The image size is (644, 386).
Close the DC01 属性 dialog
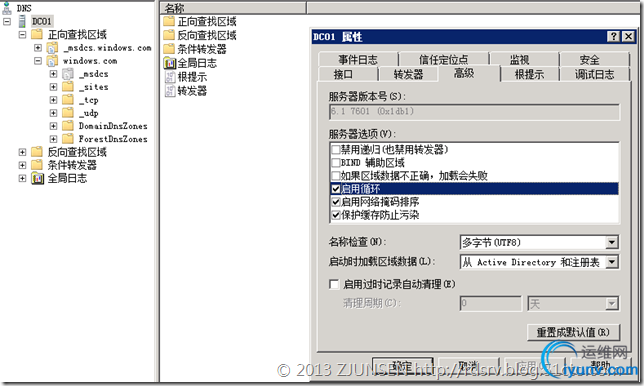(628, 37)
